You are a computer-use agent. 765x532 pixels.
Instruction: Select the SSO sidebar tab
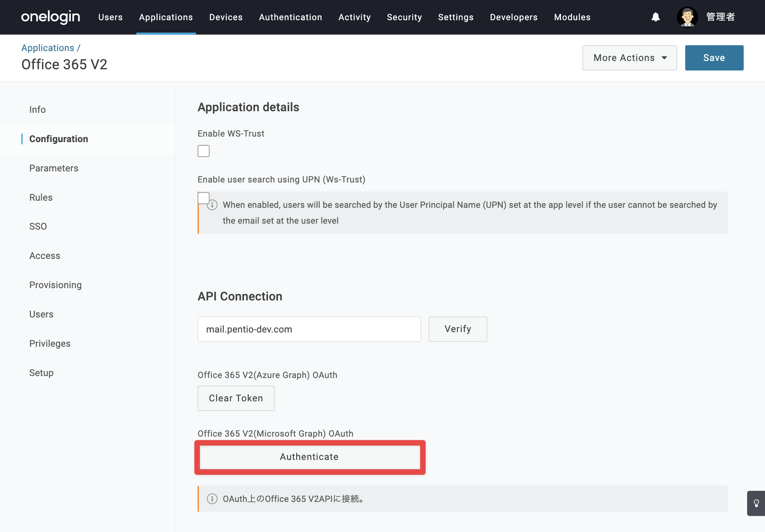point(38,226)
